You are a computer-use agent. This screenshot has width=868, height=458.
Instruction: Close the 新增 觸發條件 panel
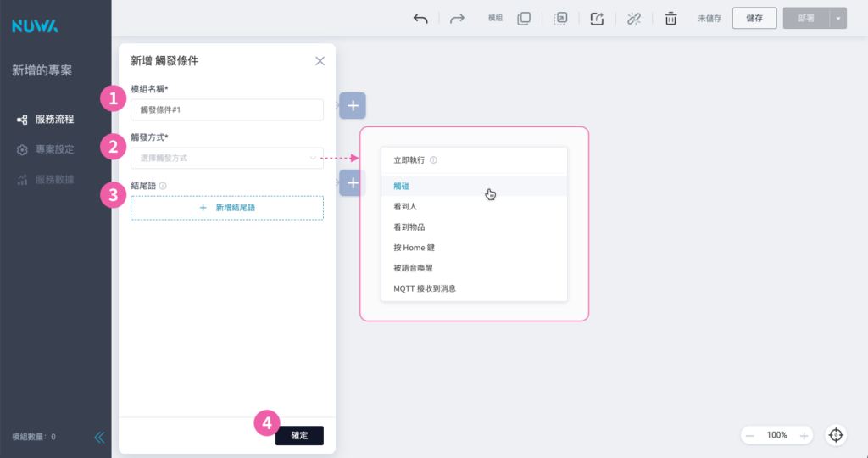click(x=320, y=61)
